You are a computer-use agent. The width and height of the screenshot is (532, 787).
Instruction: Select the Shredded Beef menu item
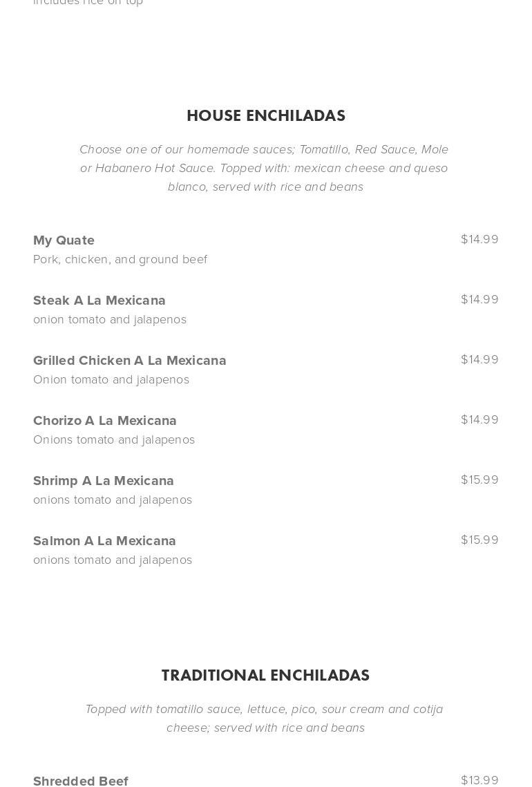coord(81,781)
